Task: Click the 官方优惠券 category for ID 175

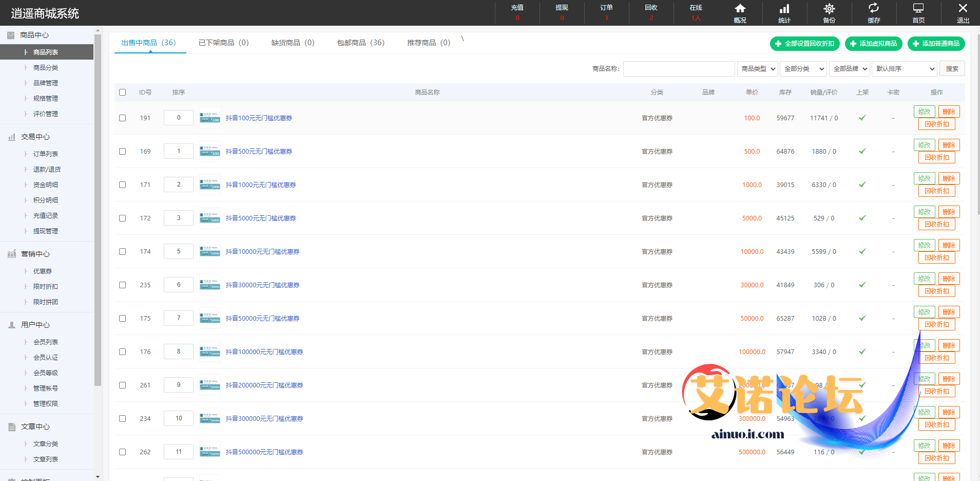Action: tap(657, 318)
